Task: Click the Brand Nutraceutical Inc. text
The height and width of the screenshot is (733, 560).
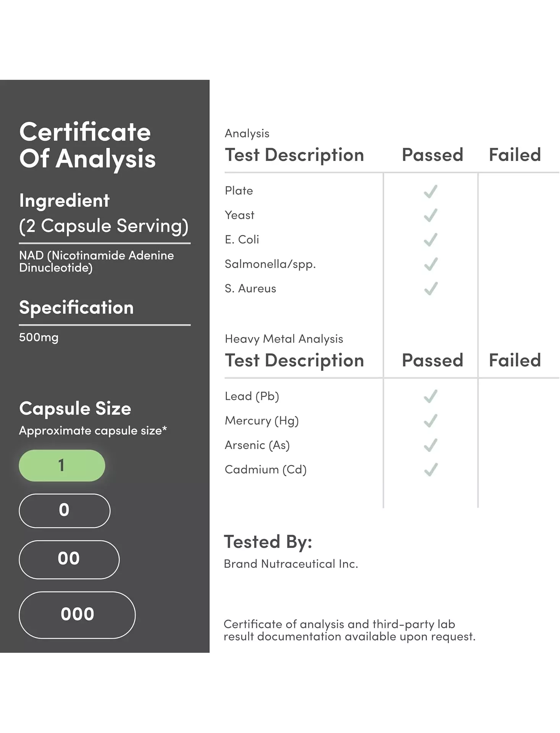Action: (291, 564)
